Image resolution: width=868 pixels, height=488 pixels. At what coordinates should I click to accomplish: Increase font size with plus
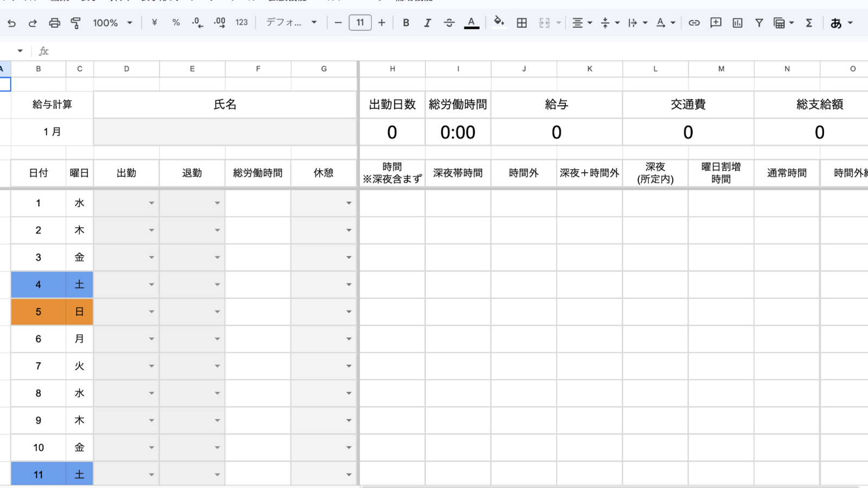pos(382,23)
